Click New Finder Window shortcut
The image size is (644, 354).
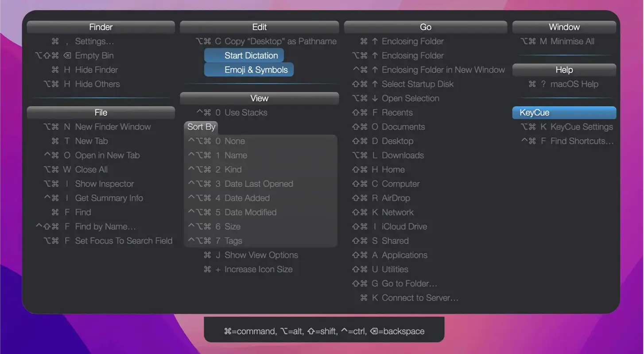click(113, 127)
